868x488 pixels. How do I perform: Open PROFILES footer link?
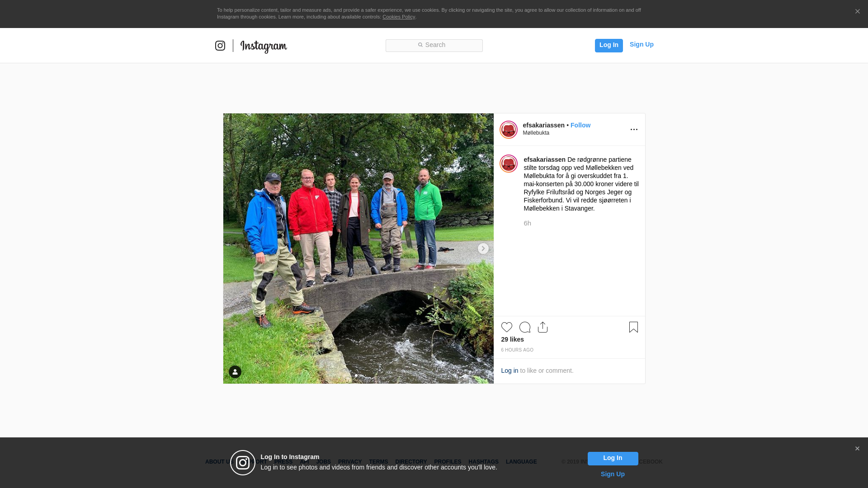(448, 462)
